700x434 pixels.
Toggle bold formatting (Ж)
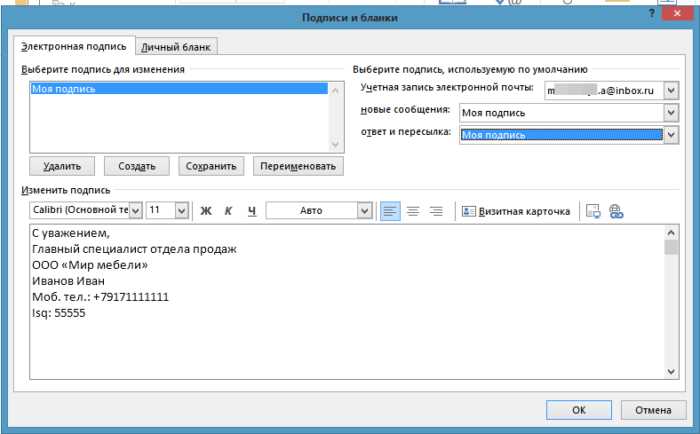(206, 211)
